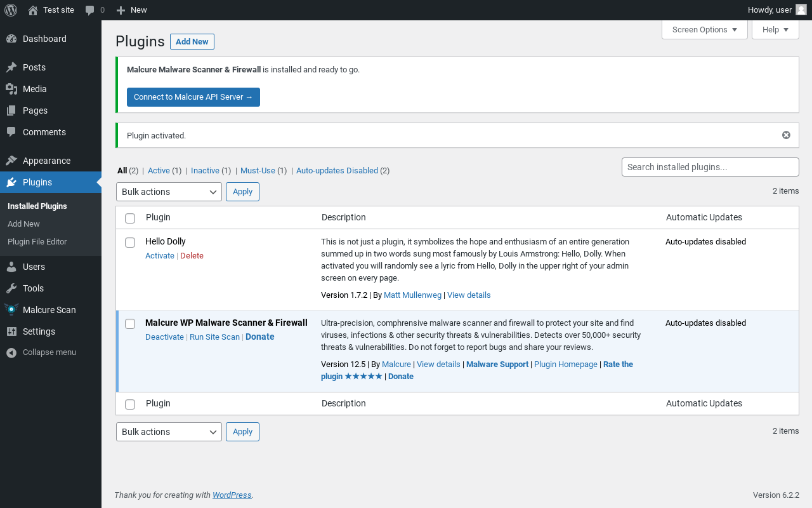Click the Collapse menu arrow icon
The width and height of the screenshot is (812, 508).
11,352
